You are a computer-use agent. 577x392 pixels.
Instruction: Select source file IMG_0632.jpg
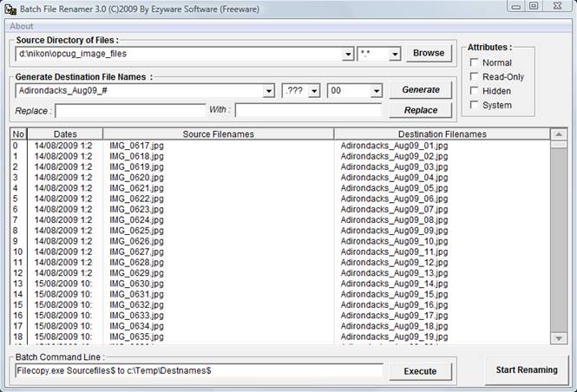coord(136,305)
